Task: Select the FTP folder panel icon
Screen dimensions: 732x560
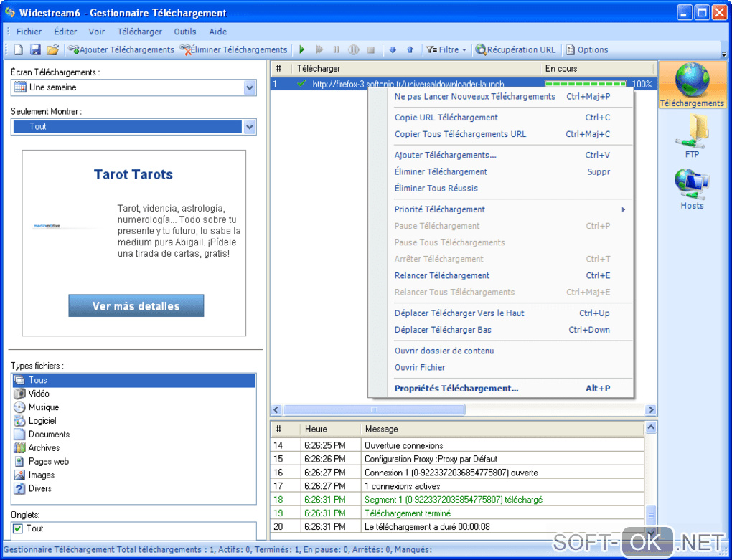Action: point(692,137)
